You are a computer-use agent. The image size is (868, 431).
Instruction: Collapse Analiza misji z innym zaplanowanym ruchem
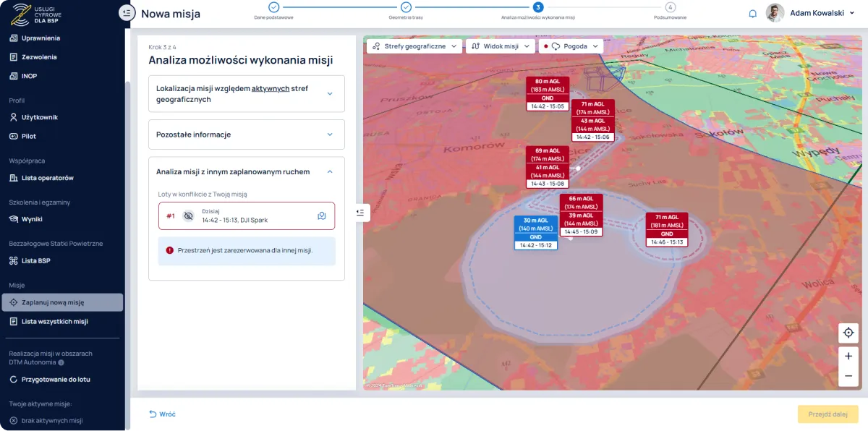330,172
